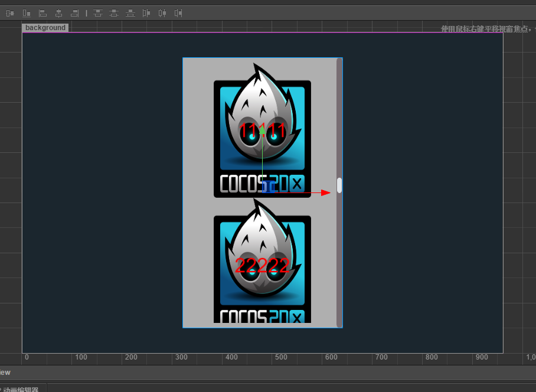Click the distribute bottom edges icon

click(130, 14)
